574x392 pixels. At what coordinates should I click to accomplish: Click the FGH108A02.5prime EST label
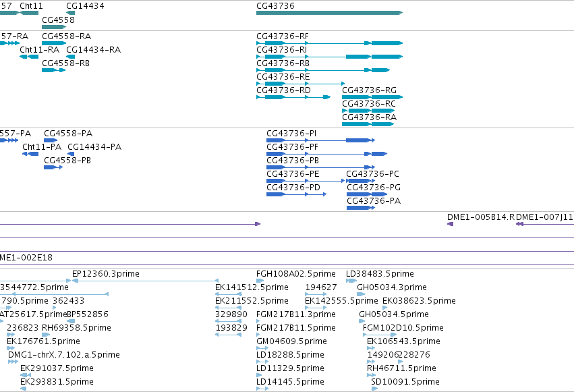point(296,274)
